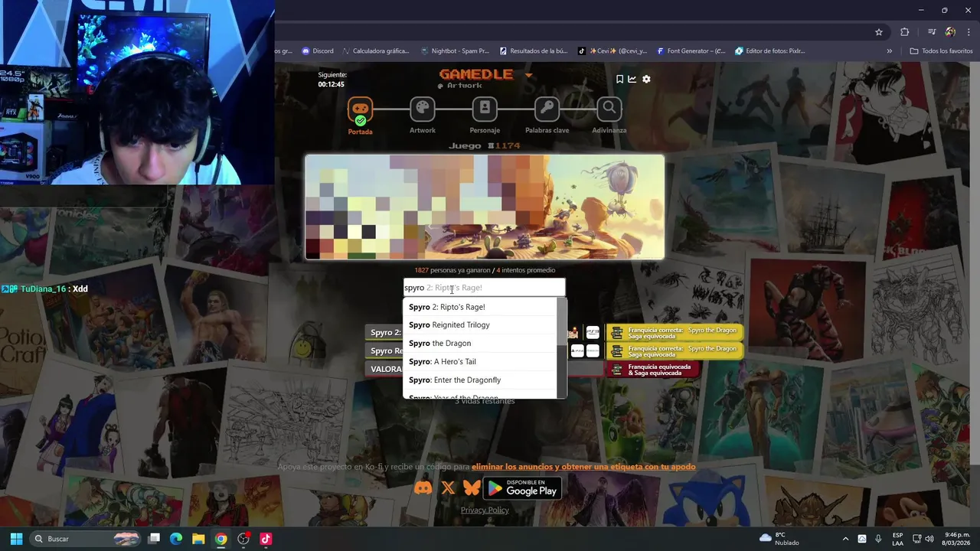The width and height of the screenshot is (980, 551).
Task: Switch ESP LAA keyboard language
Action: point(897,539)
